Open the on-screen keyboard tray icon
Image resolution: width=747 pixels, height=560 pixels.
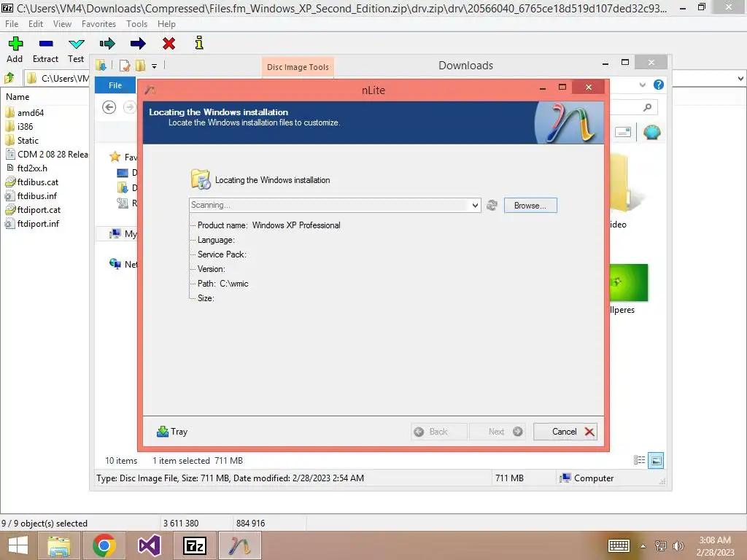point(619,545)
